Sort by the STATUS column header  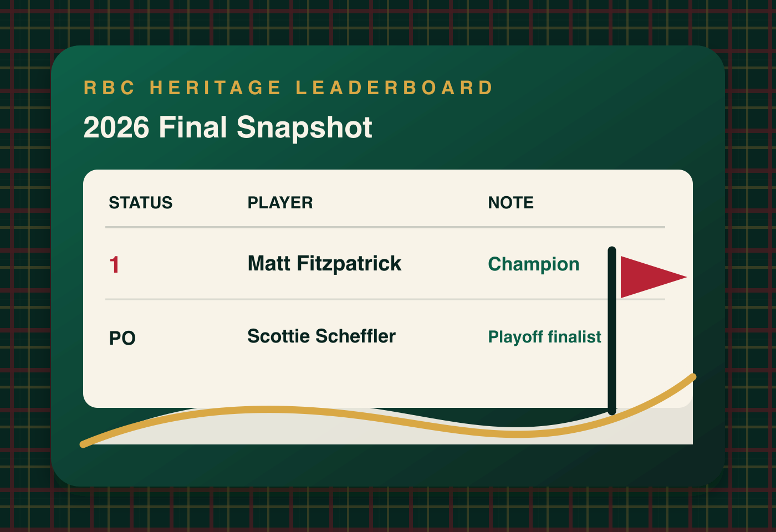[140, 203]
